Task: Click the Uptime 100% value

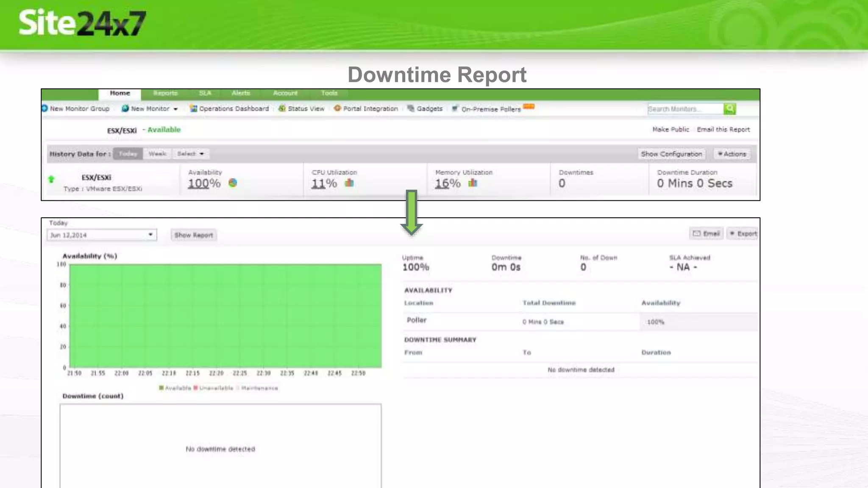Action: coord(416,267)
